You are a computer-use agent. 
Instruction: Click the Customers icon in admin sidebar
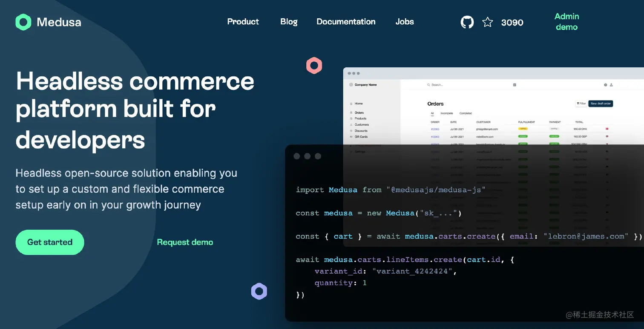click(x=351, y=124)
